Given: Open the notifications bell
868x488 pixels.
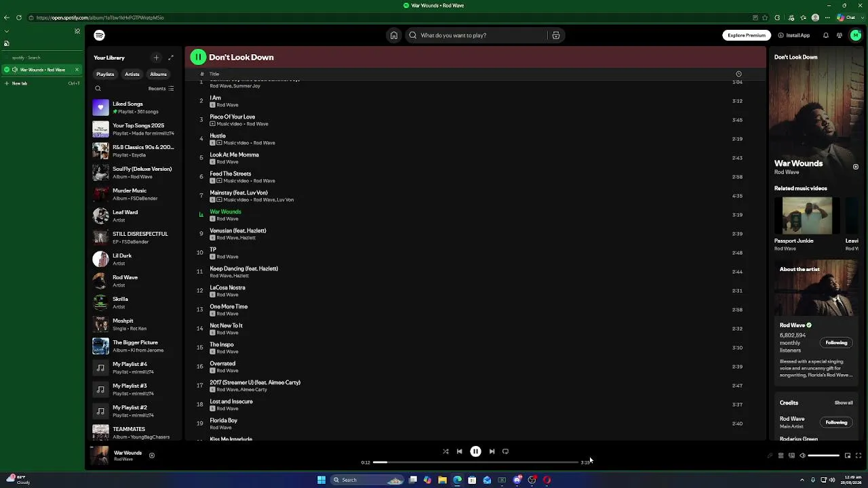Looking at the screenshot, I should (826, 35).
